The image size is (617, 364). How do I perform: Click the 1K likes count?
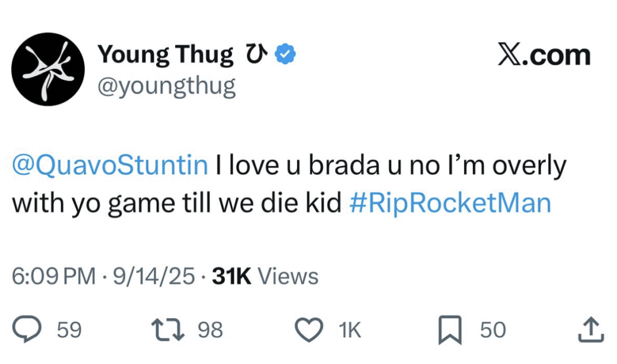pos(349,330)
